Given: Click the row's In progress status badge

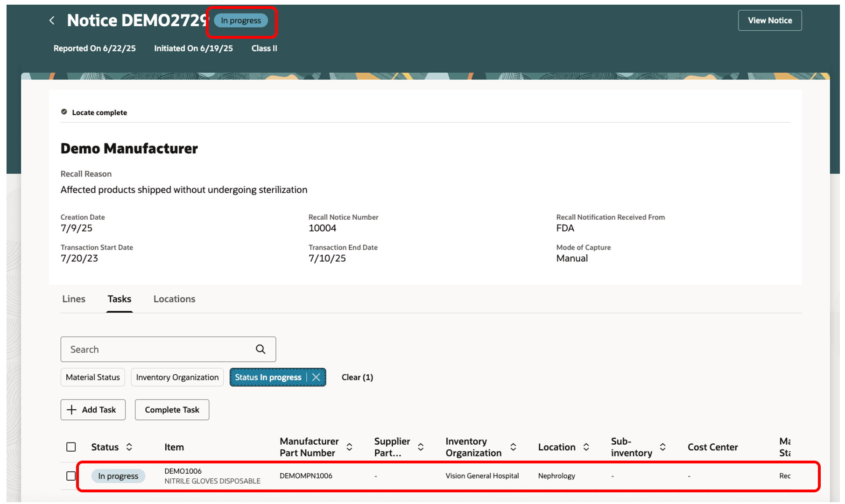Looking at the screenshot, I should tap(118, 476).
